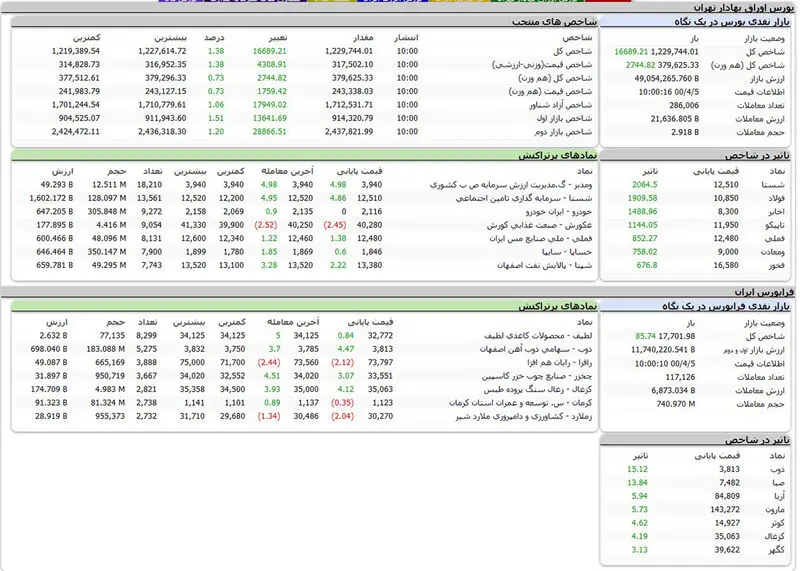Select market value '49,054,265.760 B'

666,78
